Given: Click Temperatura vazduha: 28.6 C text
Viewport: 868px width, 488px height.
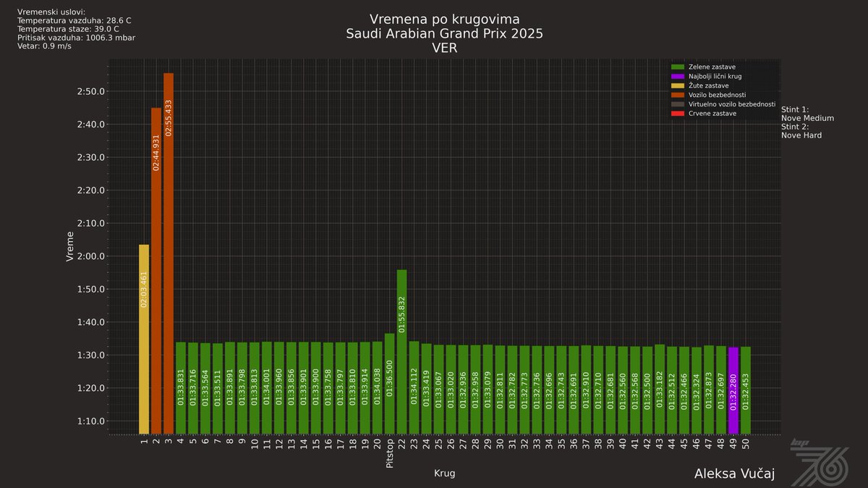Looking at the screenshot, I should pyautogui.click(x=75, y=21).
